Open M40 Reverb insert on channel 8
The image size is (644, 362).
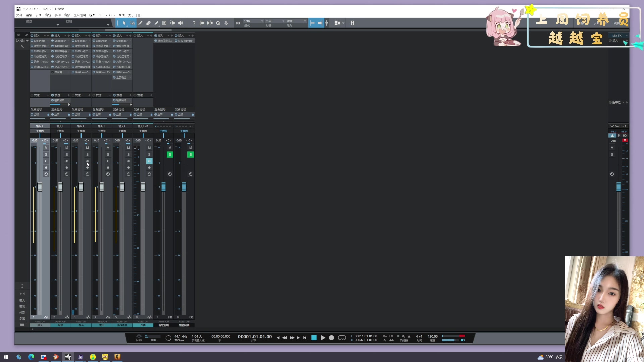(x=184, y=41)
